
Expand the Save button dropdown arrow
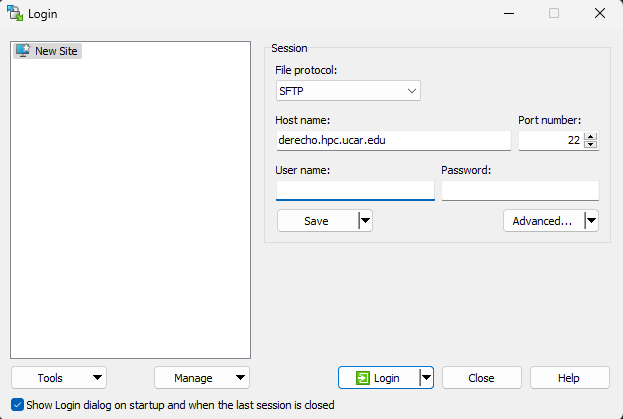click(x=365, y=221)
